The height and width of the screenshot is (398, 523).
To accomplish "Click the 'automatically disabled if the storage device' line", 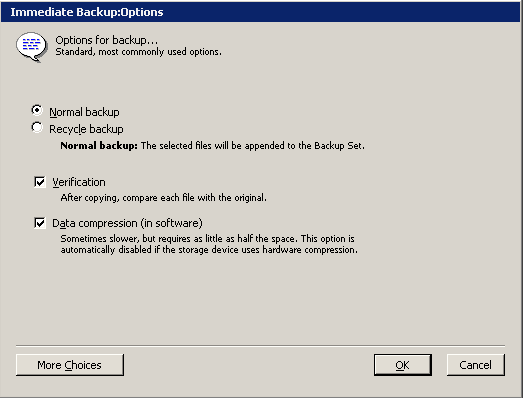I will pos(209,250).
